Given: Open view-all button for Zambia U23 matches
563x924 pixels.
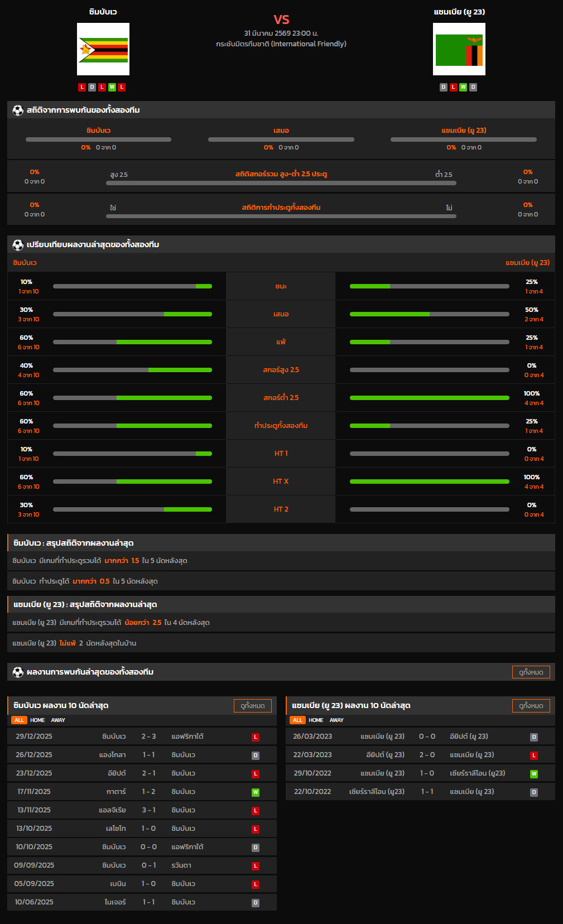Looking at the screenshot, I should coord(531,706).
